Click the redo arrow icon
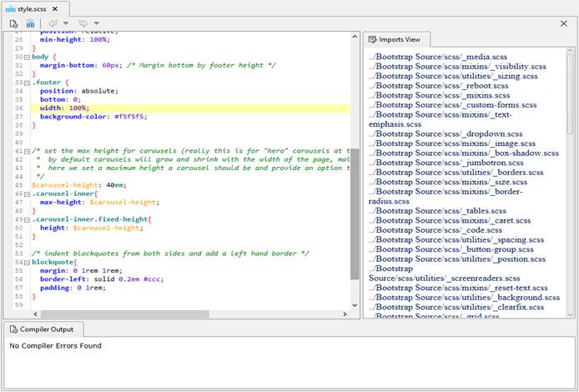579x392 pixels. coord(83,23)
